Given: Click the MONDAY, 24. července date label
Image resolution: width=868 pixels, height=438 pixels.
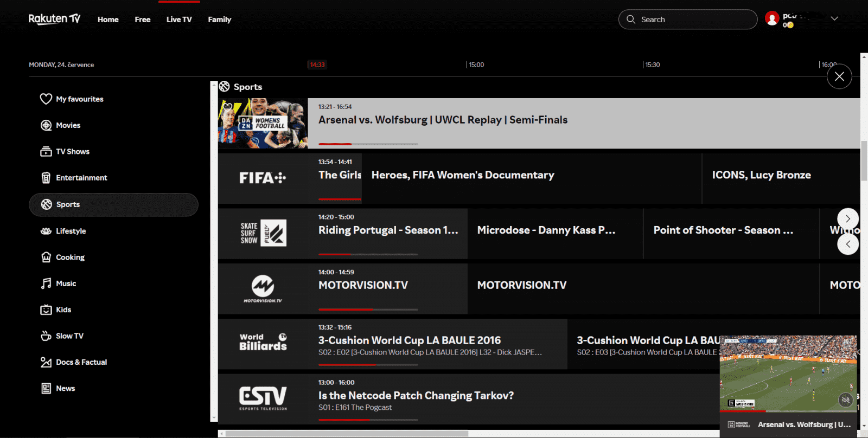Looking at the screenshot, I should (x=61, y=65).
